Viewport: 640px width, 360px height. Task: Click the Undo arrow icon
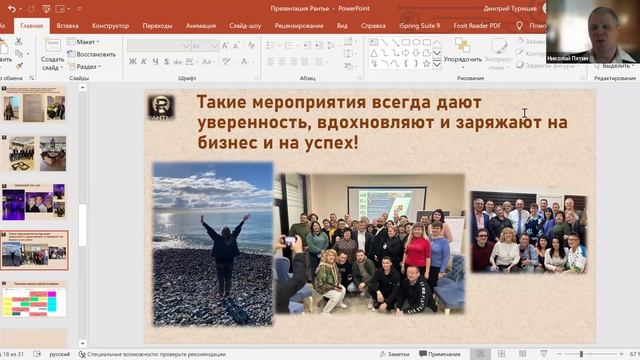coord(12,9)
